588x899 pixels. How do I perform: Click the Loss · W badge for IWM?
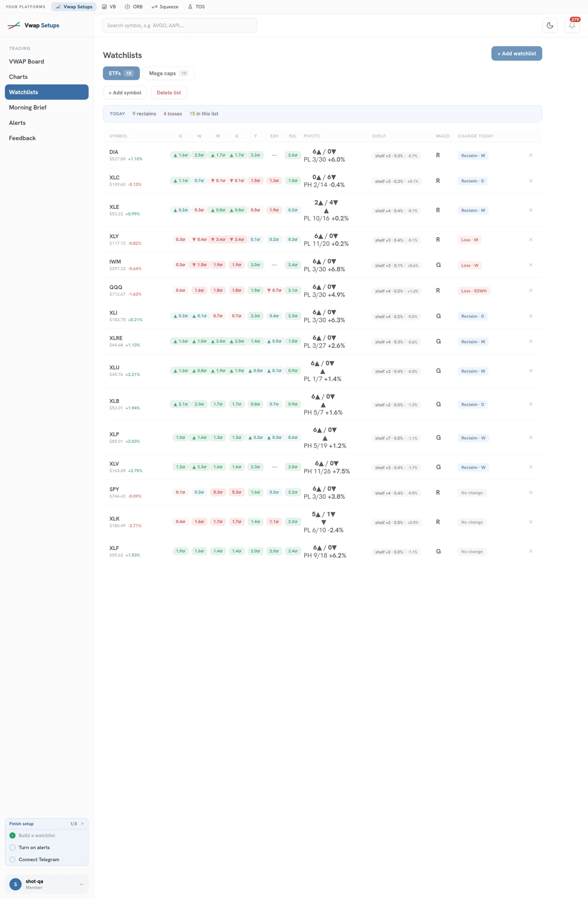pos(470,265)
